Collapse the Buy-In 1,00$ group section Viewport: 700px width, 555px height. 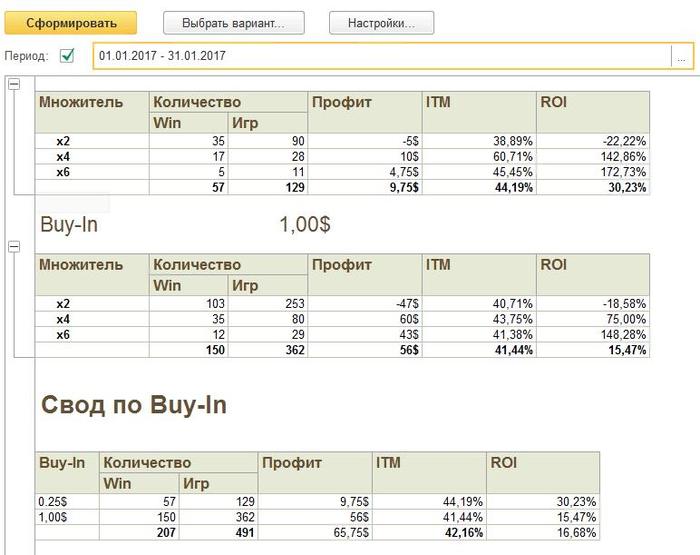pyautogui.click(x=14, y=247)
